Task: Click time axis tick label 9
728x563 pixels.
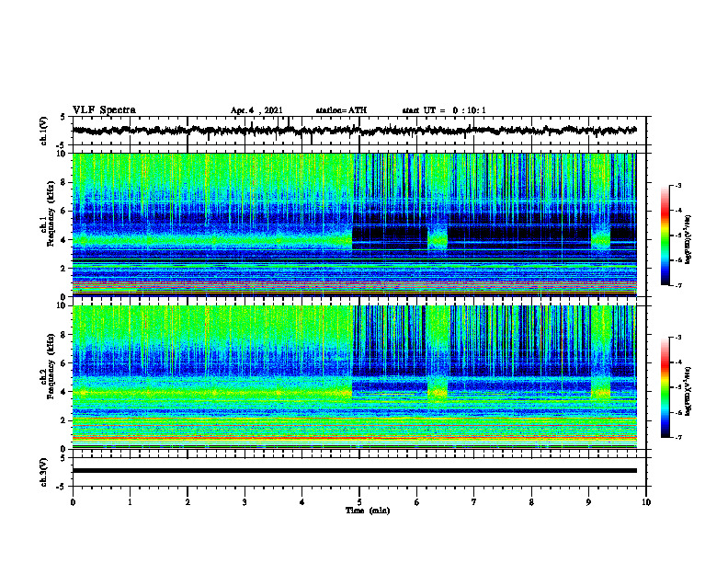Action: (588, 502)
